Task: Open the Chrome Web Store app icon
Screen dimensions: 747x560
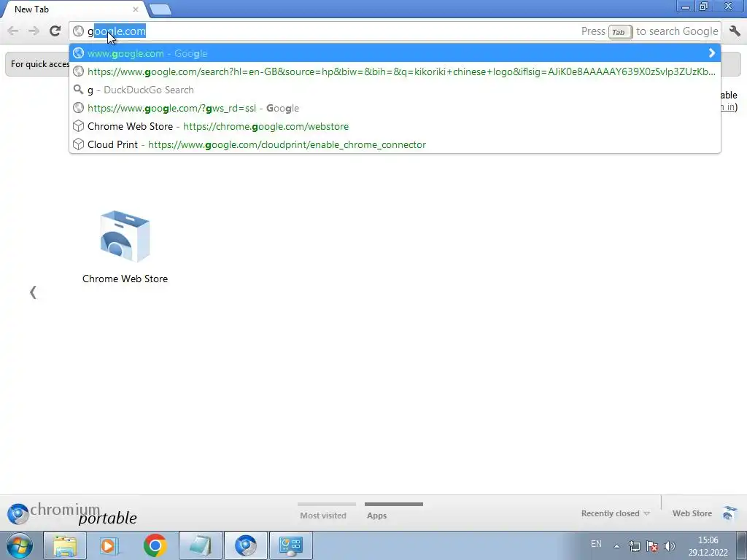Action: (x=125, y=236)
